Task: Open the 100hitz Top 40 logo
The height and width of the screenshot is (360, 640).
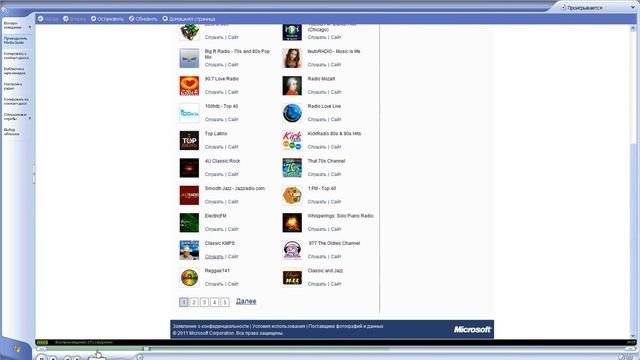Action: pyautogui.click(x=189, y=113)
